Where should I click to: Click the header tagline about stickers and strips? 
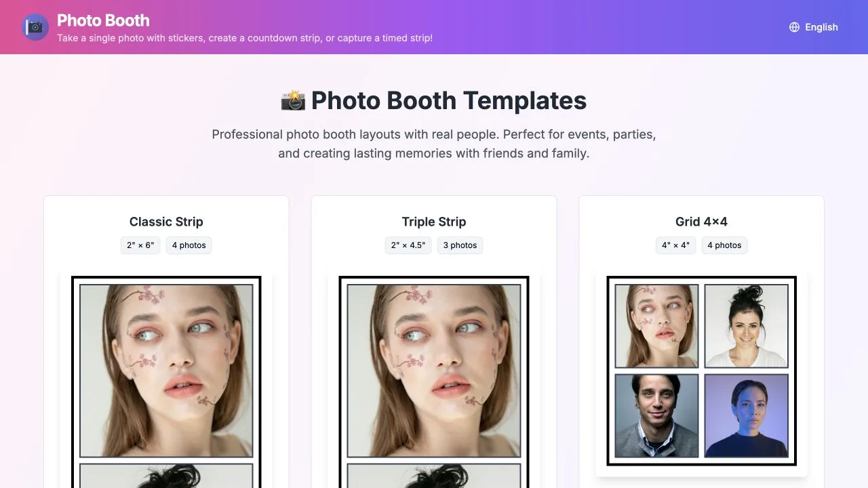point(245,38)
